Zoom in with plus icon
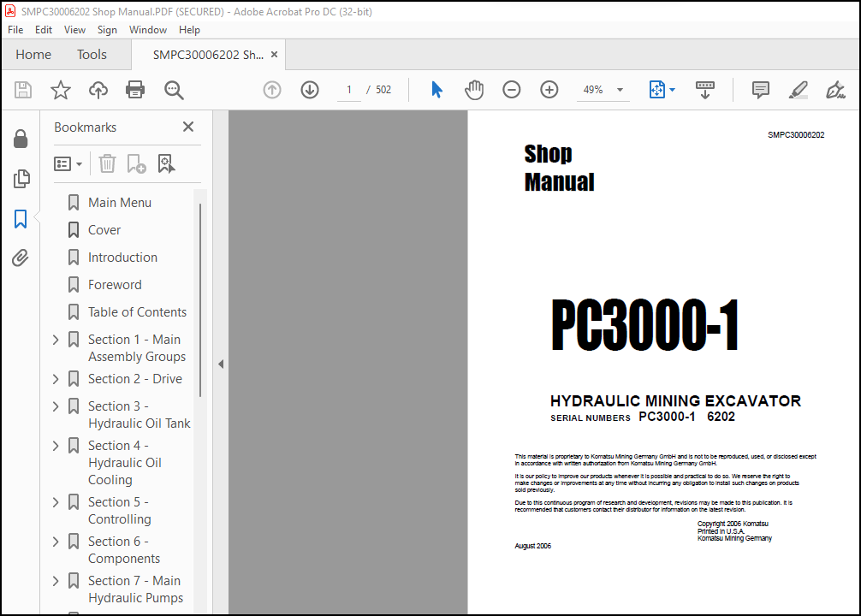861x616 pixels. click(x=549, y=90)
